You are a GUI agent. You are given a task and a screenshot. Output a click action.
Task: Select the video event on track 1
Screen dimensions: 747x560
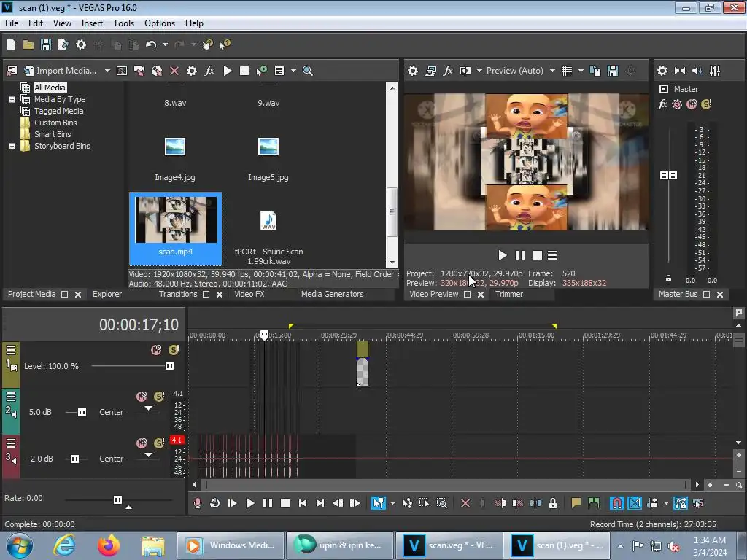pos(363,364)
